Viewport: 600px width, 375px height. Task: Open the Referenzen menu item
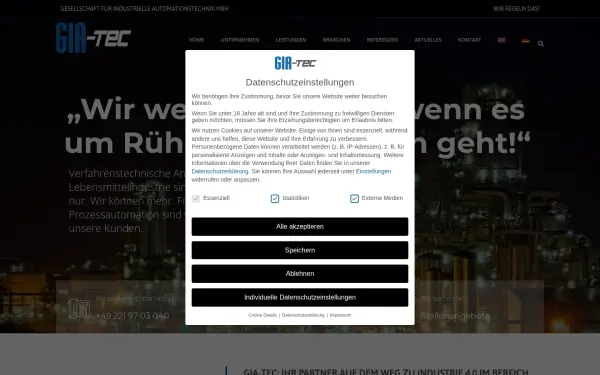click(382, 40)
